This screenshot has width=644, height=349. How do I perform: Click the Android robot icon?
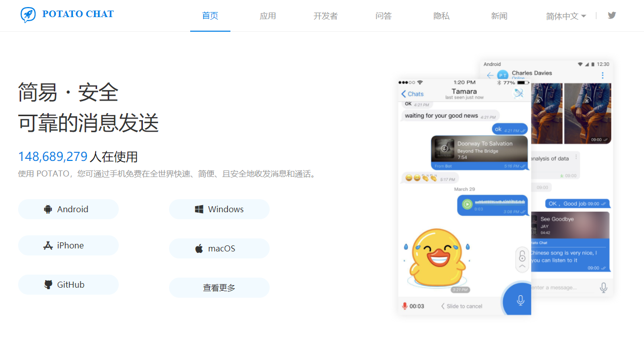(x=48, y=209)
